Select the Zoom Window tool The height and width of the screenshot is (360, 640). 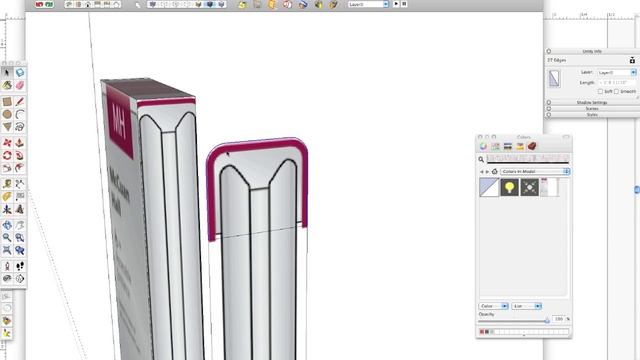[x=20, y=238]
